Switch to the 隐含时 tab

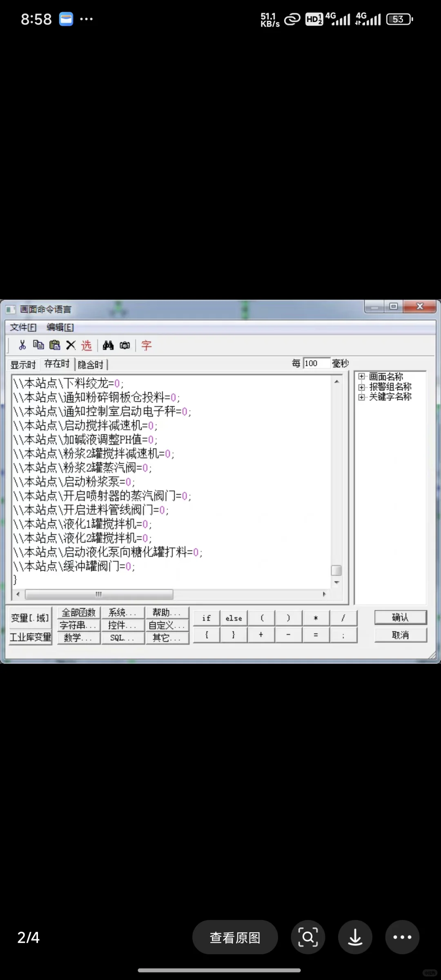point(91,365)
